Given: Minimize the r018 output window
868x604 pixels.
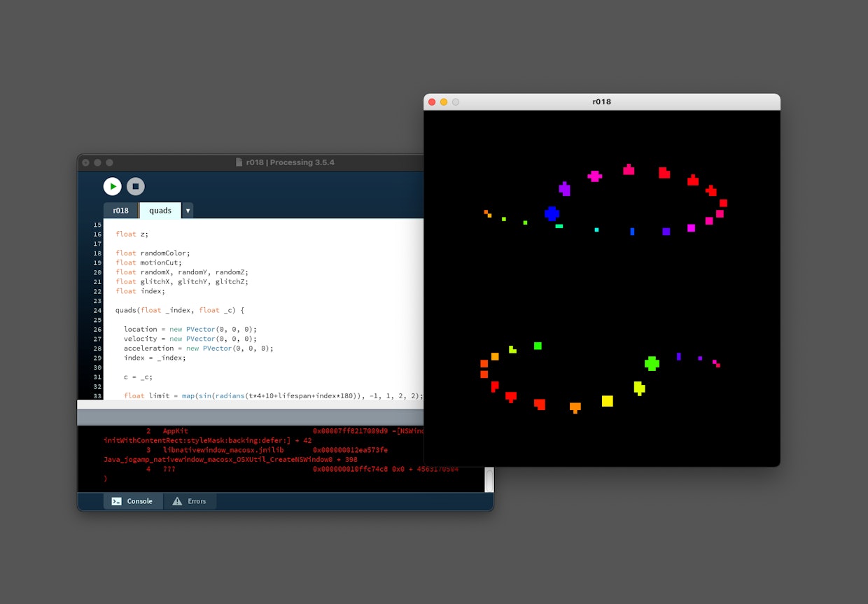Looking at the screenshot, I should [444, 102].
